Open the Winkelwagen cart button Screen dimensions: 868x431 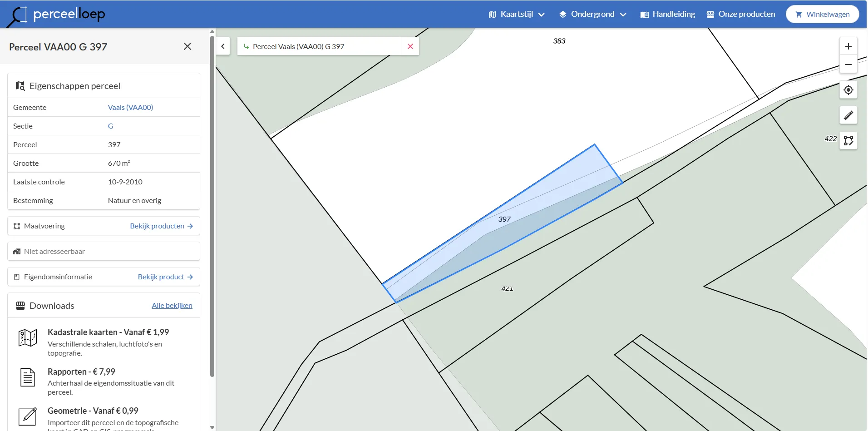[x=822, y=14]
